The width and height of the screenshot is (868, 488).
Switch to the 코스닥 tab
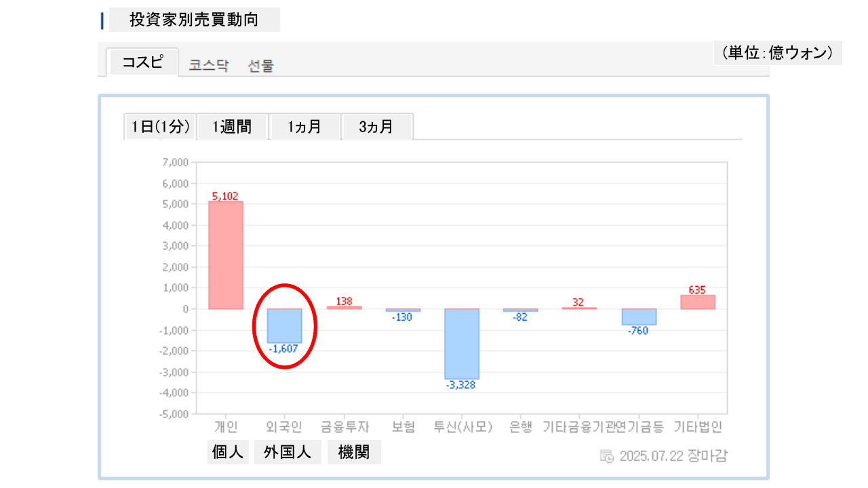209,66
